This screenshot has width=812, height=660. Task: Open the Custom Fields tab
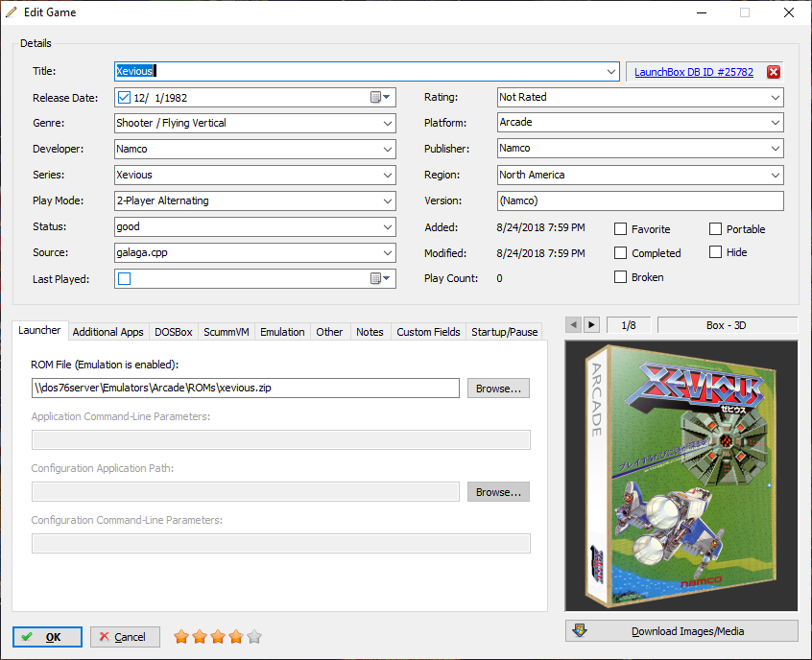point(428,332)
